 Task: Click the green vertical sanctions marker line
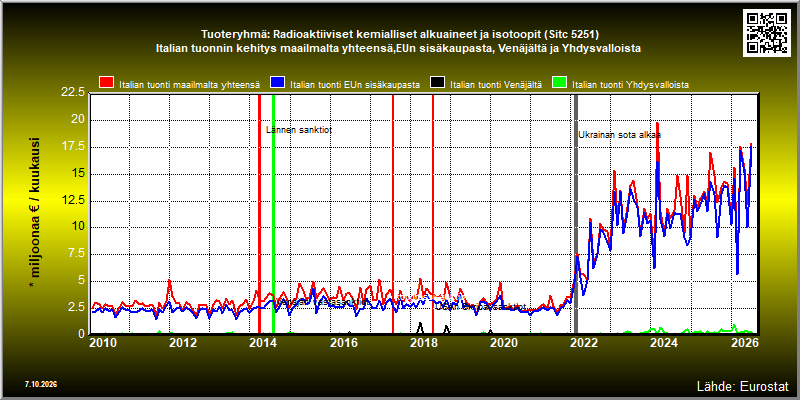coord(273,214)
